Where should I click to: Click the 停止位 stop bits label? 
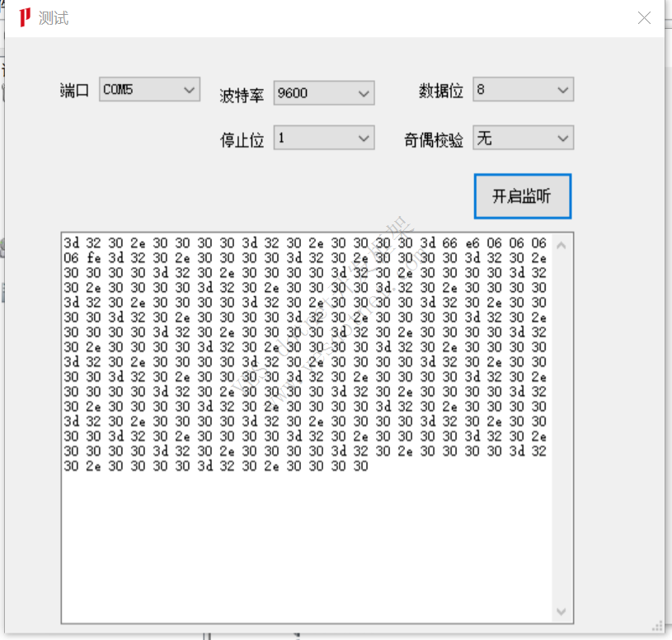pyautogui.click(x=242, y=139)
